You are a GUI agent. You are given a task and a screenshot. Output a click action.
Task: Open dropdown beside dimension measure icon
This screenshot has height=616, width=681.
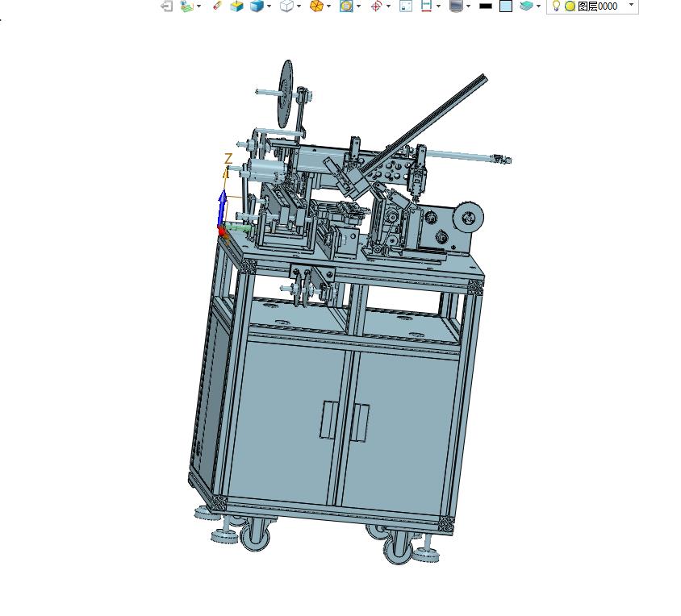[x=439, y=6]
